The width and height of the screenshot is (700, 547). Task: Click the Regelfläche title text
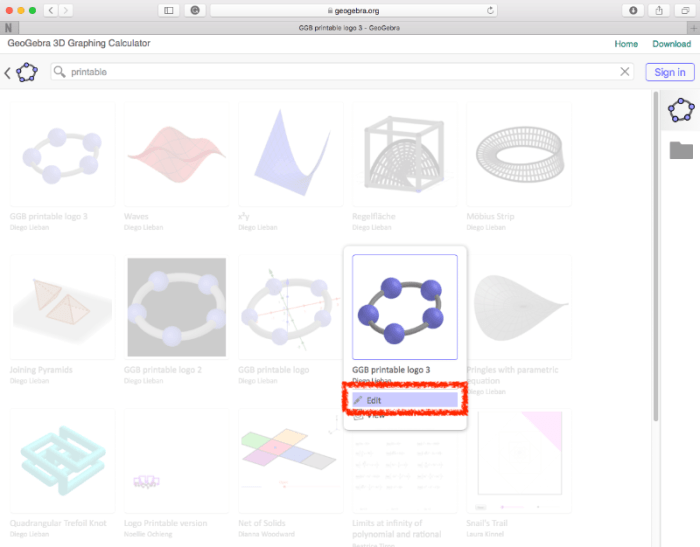[x=374, y=217]
